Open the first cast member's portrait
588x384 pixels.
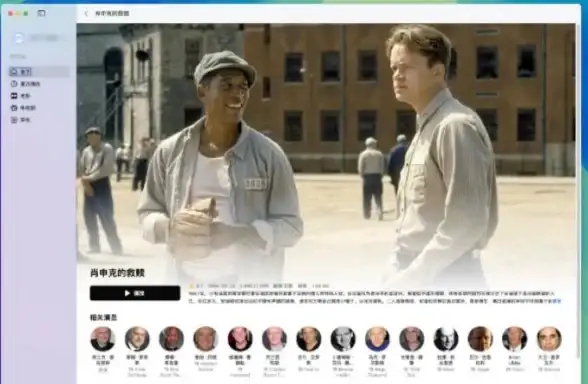click(103, 339)
